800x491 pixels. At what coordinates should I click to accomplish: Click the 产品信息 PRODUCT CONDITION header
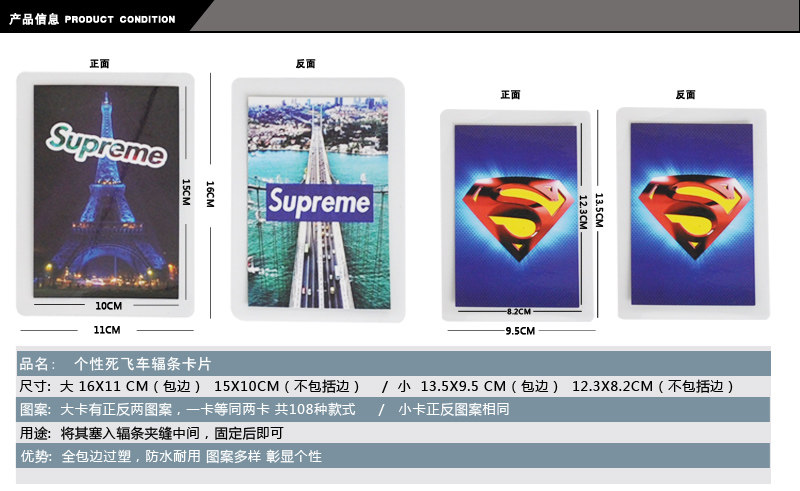coord(92,19)
